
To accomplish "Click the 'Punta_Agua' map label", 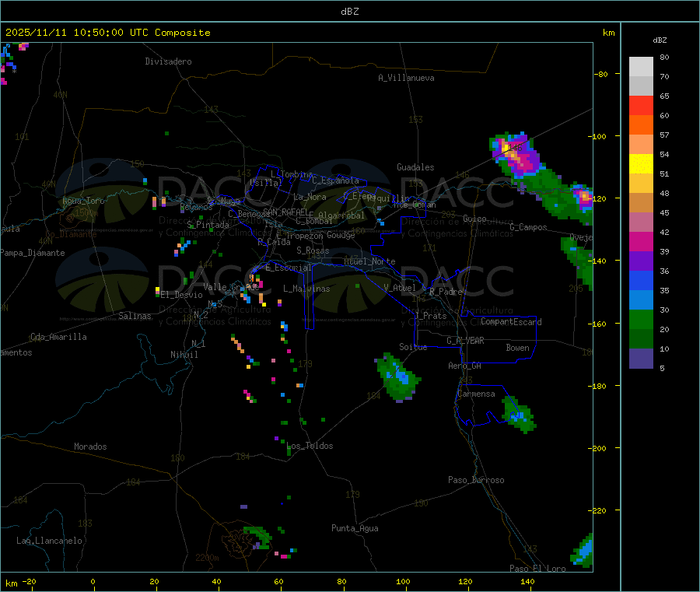I will (355, 528).
